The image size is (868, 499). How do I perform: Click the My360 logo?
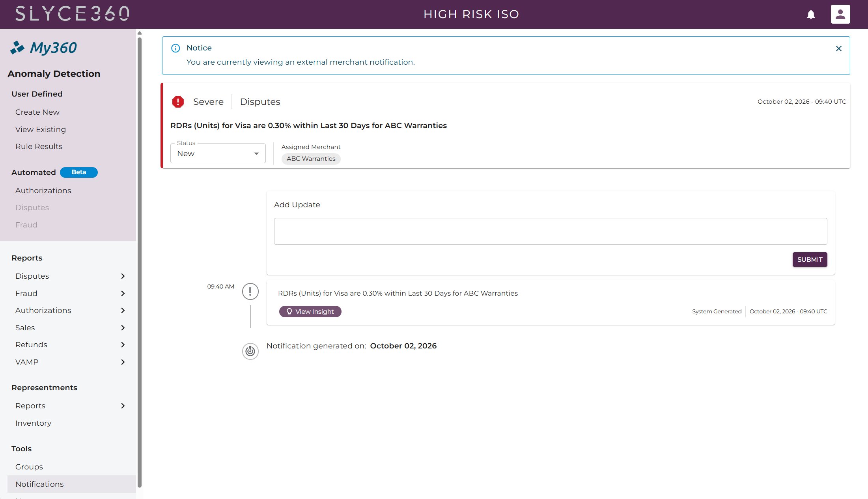pyautogui.click(x=43, y=48)
